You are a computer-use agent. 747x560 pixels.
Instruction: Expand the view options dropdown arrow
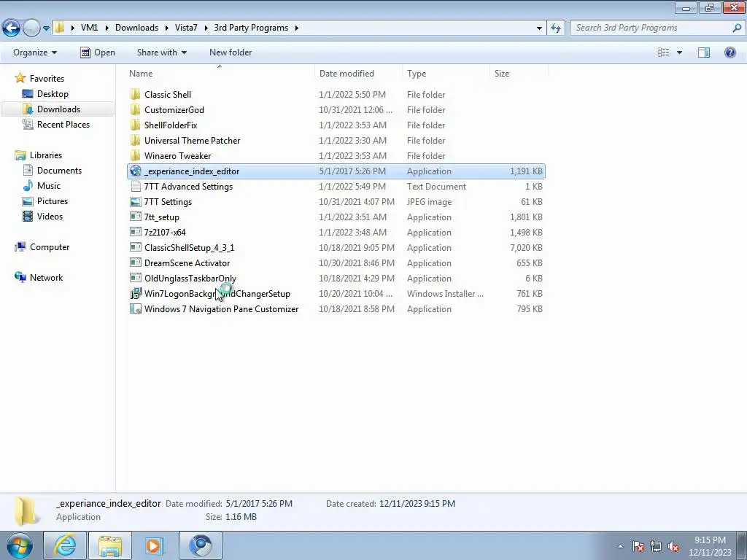(x=679, y=52)
